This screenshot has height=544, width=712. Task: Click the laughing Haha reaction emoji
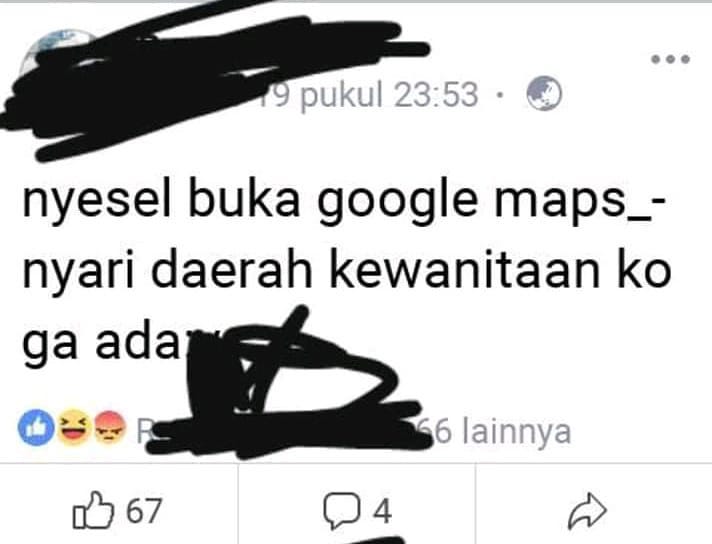pyautogui.click(x=73, y=427)
